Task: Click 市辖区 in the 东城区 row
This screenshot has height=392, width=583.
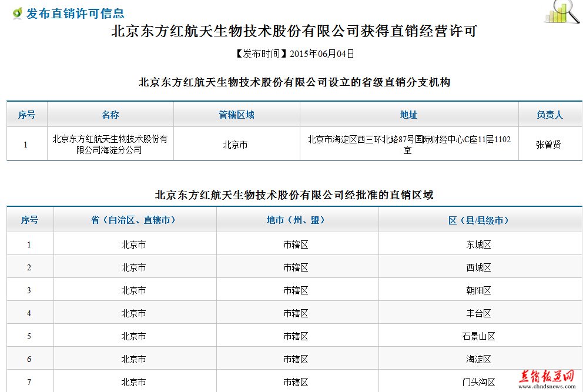Action: point(296,244)
